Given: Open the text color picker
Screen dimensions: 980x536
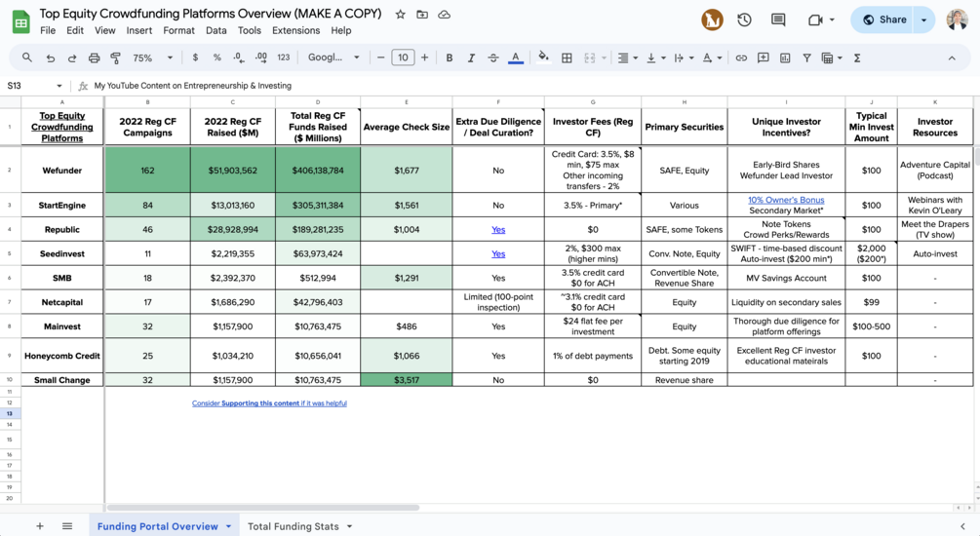Looking at the screenshot, I should point(516,57).
